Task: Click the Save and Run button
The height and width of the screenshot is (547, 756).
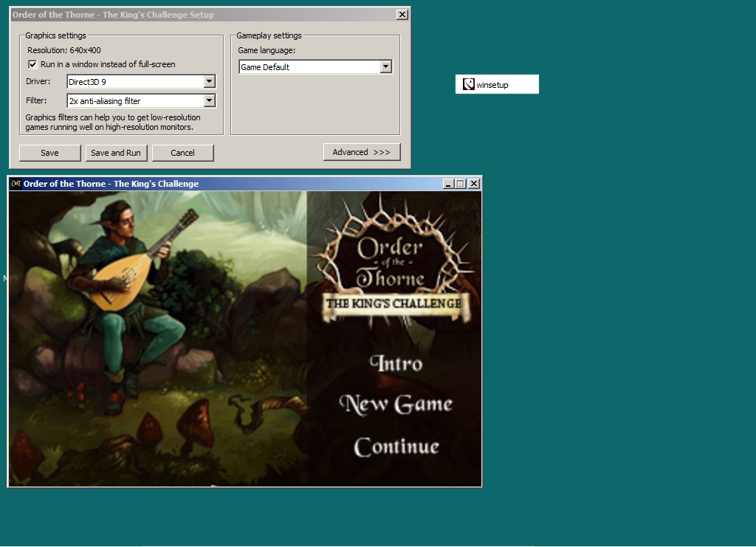Action: [116, 153]
